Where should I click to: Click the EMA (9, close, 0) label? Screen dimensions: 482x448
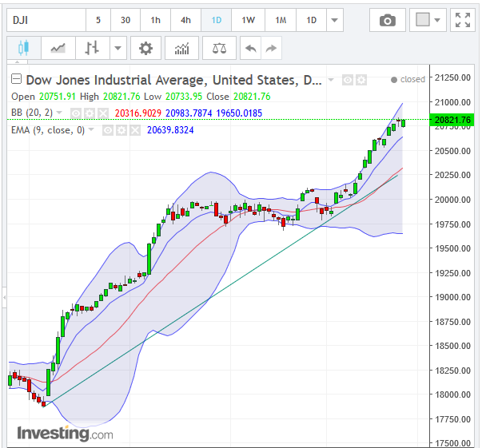coord(48,130)
